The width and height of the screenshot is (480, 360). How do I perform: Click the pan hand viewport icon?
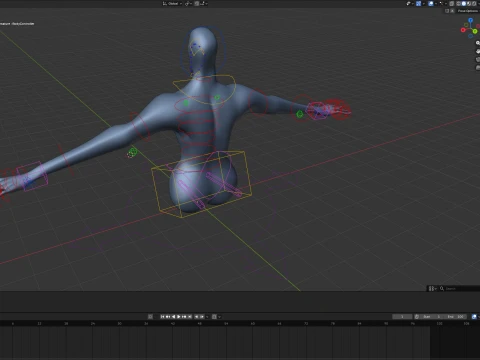point(478,51)
